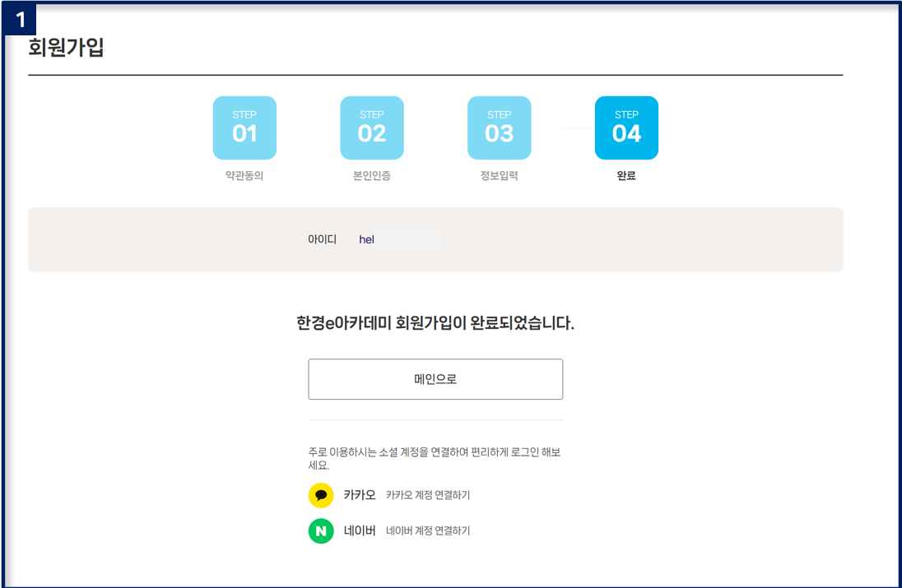Select the STEP 02 본인인증 box
This screenshot has width=902, height=588.
(x=372, y=127)
